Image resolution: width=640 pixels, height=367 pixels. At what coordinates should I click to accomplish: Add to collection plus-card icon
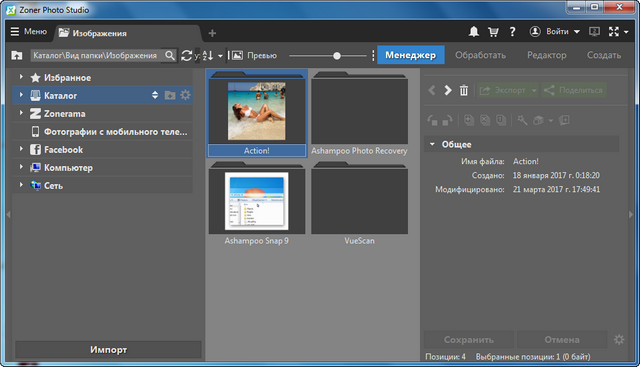(564, 120)
